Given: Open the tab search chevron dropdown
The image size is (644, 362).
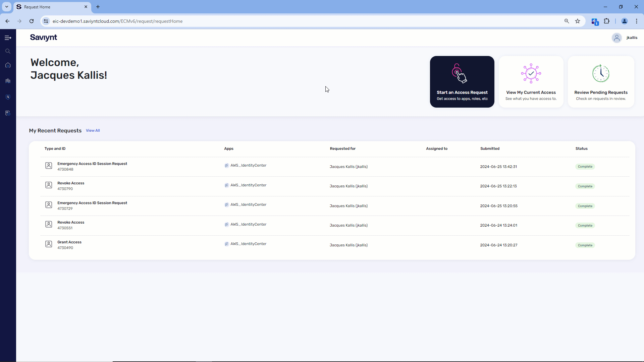Looking at the screenshot, I should tap(6, 7).
